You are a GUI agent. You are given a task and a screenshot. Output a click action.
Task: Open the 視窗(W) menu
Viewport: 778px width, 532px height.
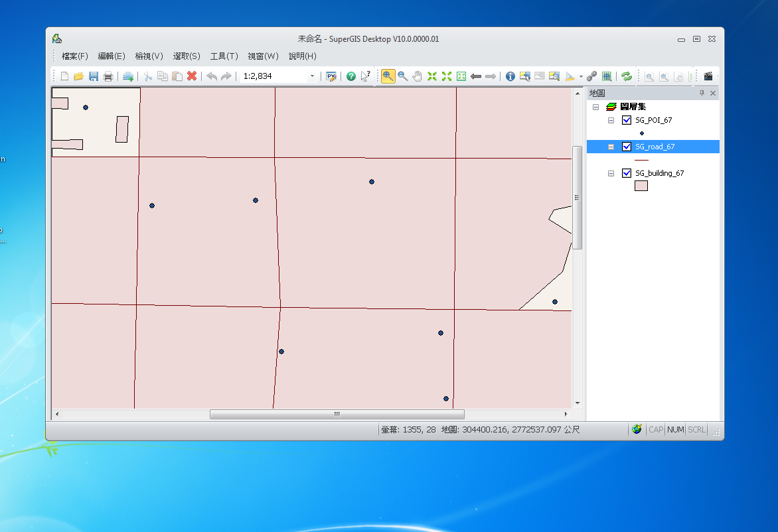(263, 56)
